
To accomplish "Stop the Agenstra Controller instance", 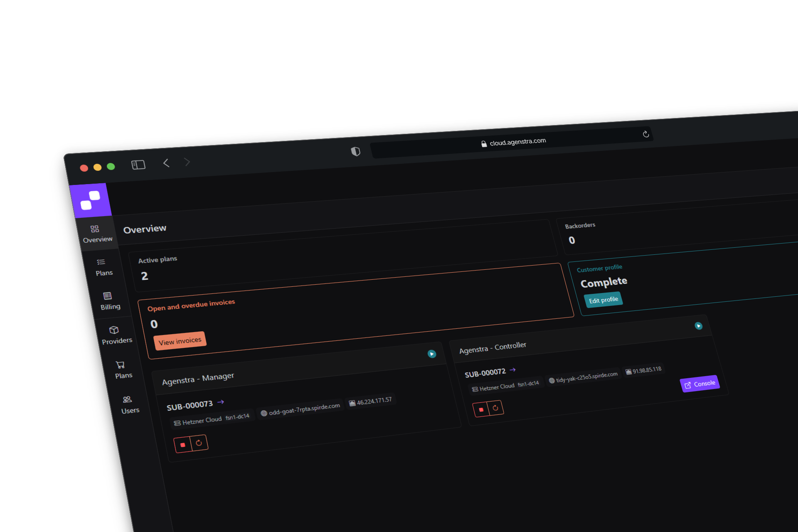I will [481, 409].
